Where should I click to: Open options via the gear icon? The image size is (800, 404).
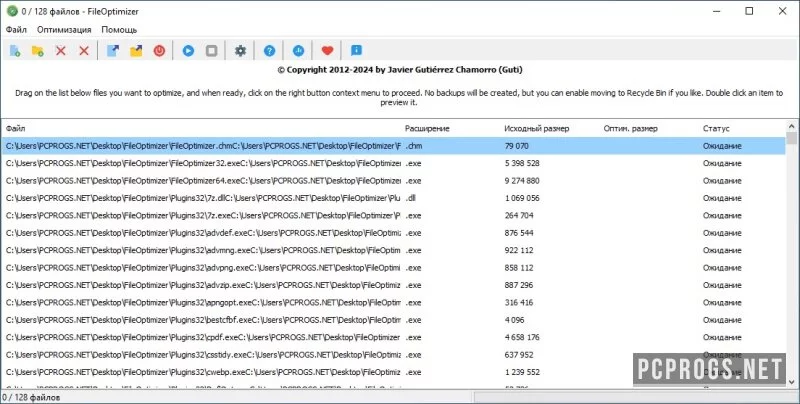(x=240, y=50)
